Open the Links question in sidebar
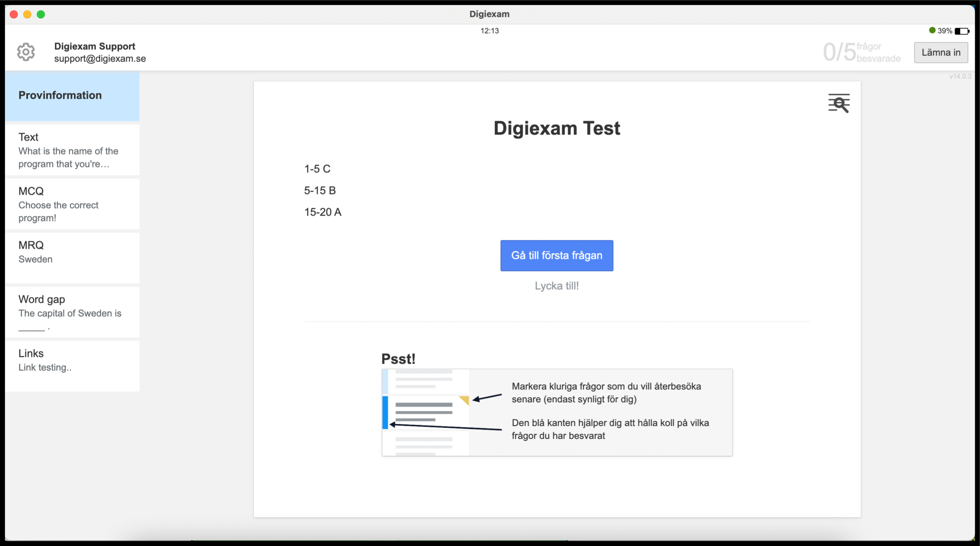The width and height of the screenshot is (980, 546). [72, 366]
